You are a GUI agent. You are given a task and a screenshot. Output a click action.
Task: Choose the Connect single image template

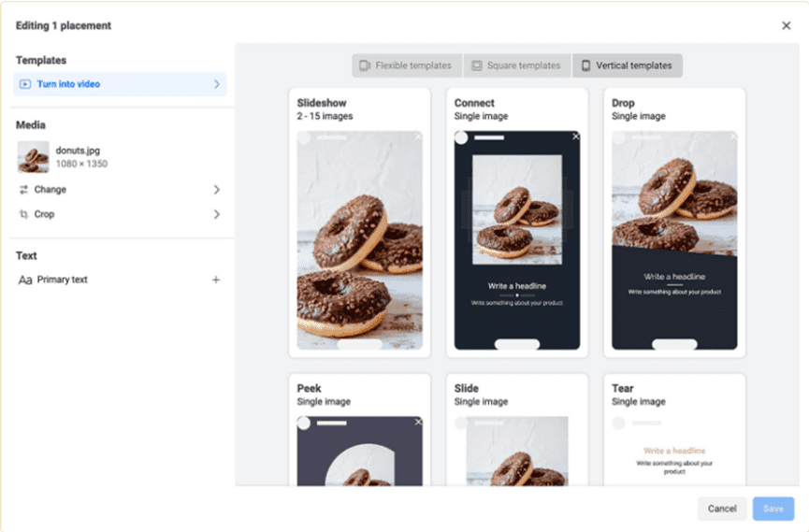(x=516, y=223)
